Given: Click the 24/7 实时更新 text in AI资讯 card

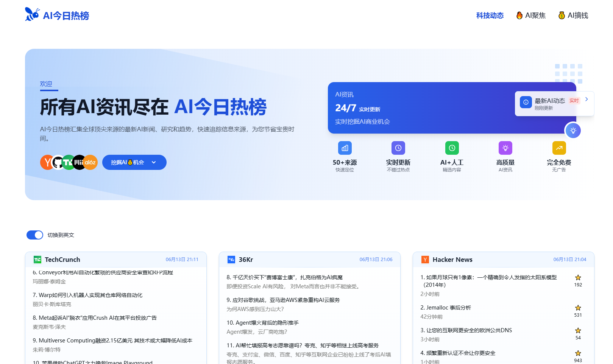Looking at the screenshot, I should click(358, 108).
